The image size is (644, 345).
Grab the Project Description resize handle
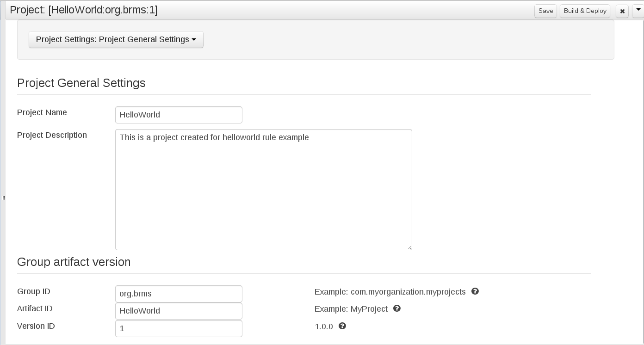(409, 247)
